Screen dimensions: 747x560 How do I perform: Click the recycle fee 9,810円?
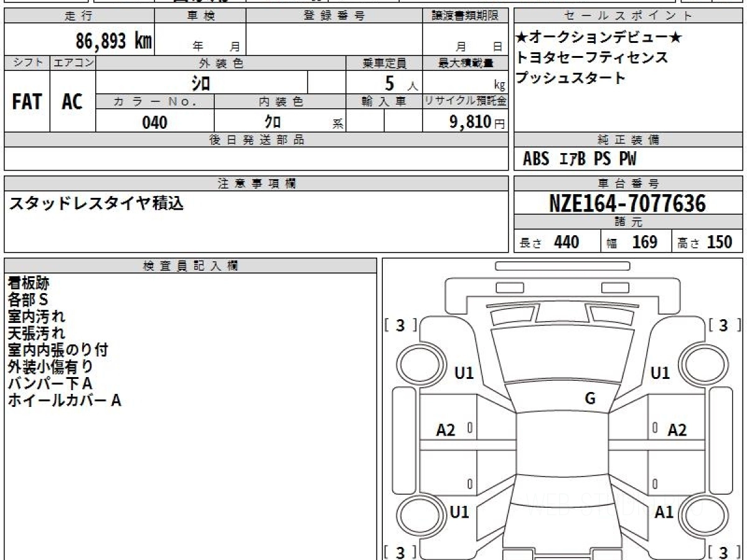click(x=477, y=122)
